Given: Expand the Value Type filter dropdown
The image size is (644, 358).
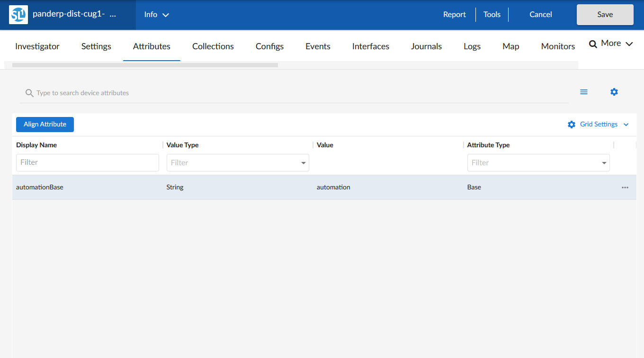Looking at the screenshot, I should [x=303, y=163].
